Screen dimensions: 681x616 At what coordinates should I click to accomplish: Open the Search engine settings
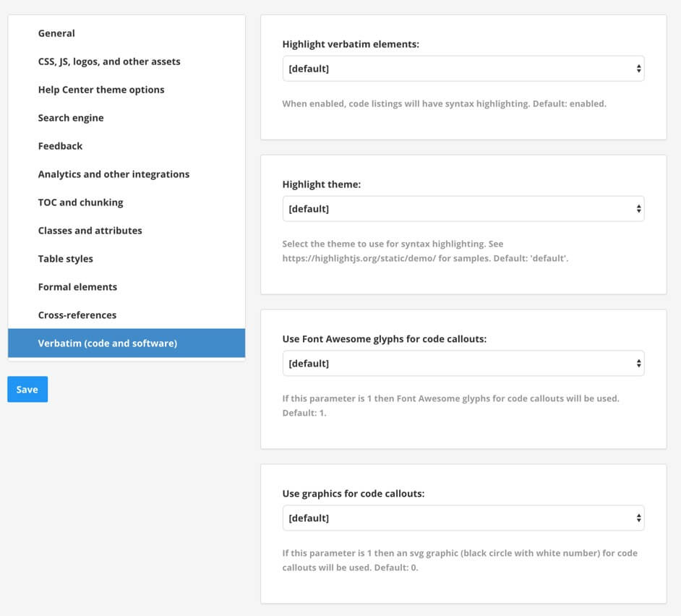pos(71,118)
